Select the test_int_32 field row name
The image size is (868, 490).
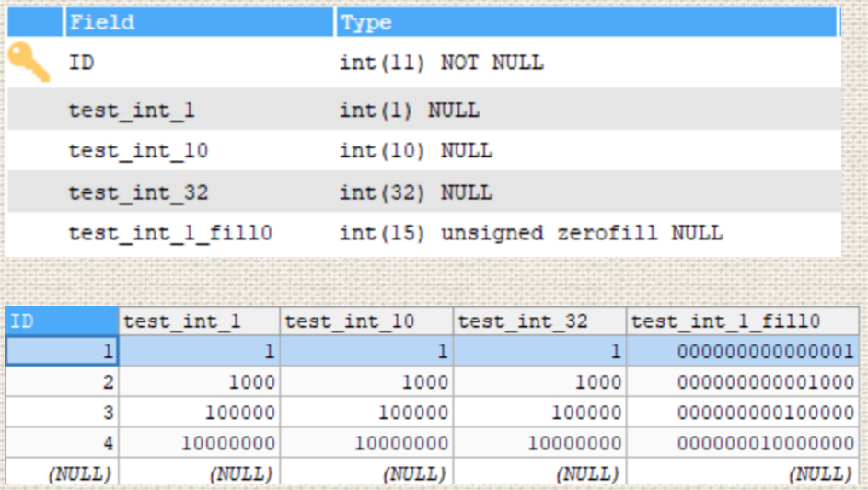pos(138,192)
